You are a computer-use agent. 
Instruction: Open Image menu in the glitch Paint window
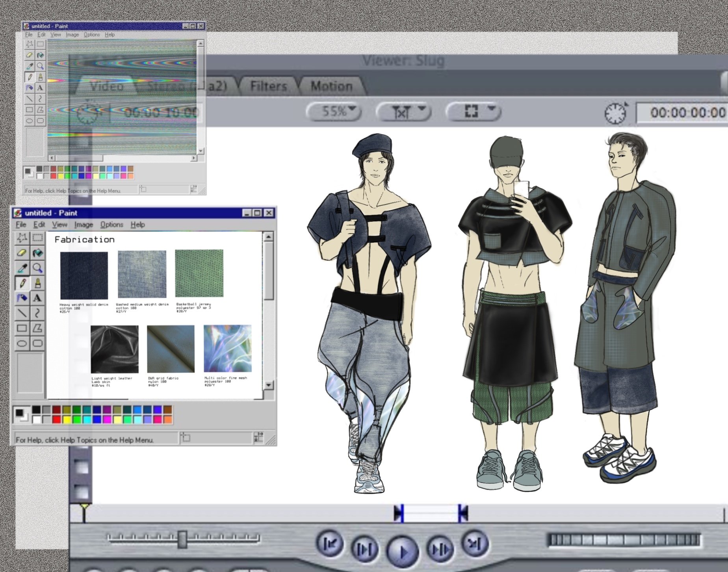tap(72, 35)
